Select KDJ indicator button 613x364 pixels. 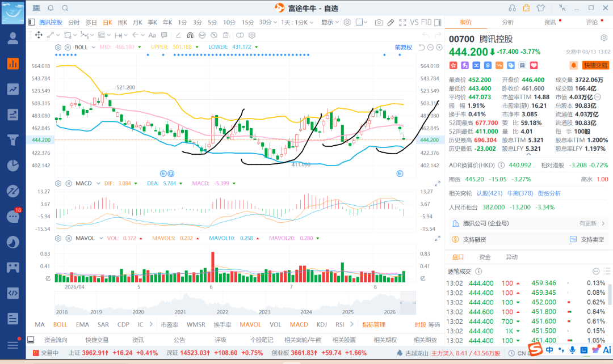pyautogui.click(x=322, y=324)
